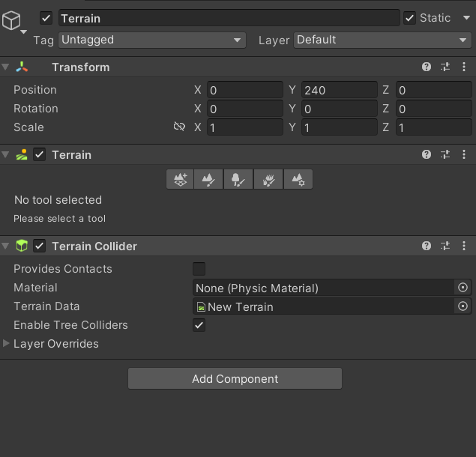476x457 pixels.
Task: Click the Transform component axes icon
Action: coord(22,67)
